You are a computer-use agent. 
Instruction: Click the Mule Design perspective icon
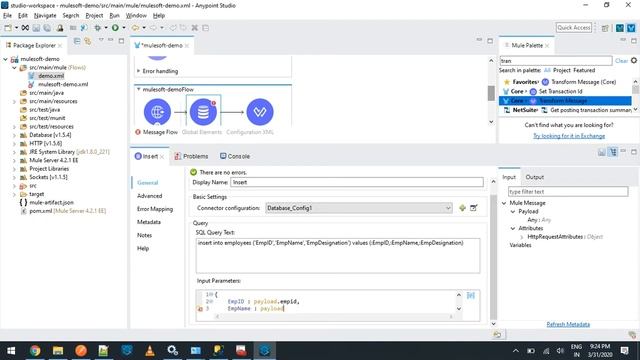tap(631, 28)
